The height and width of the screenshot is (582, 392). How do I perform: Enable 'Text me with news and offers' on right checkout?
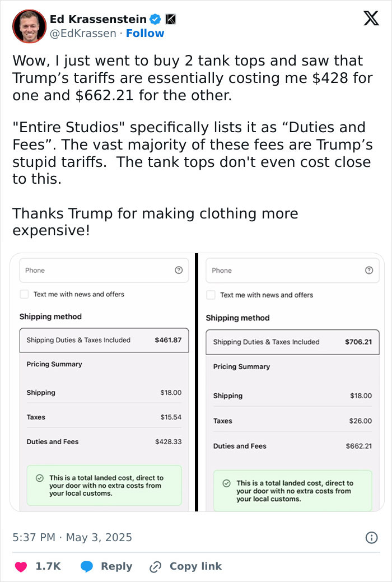pyautogui.click(x=211, y=295)
